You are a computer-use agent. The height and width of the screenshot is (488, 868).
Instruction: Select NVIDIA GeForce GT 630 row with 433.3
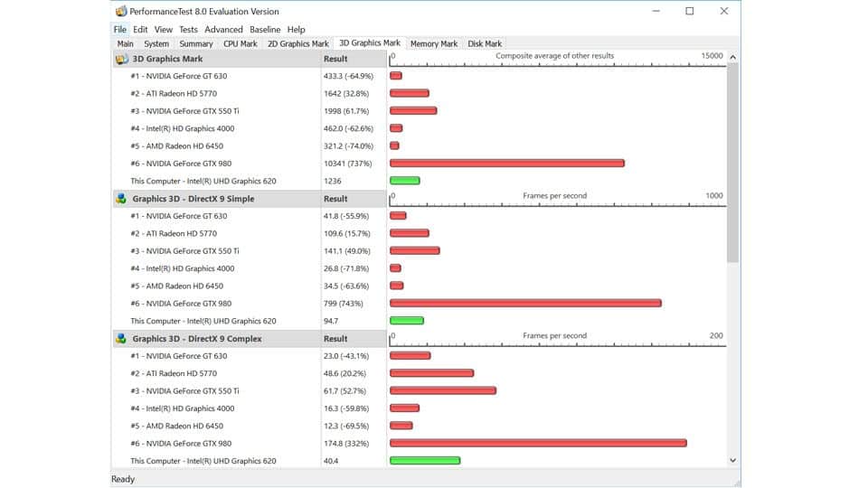419,76
